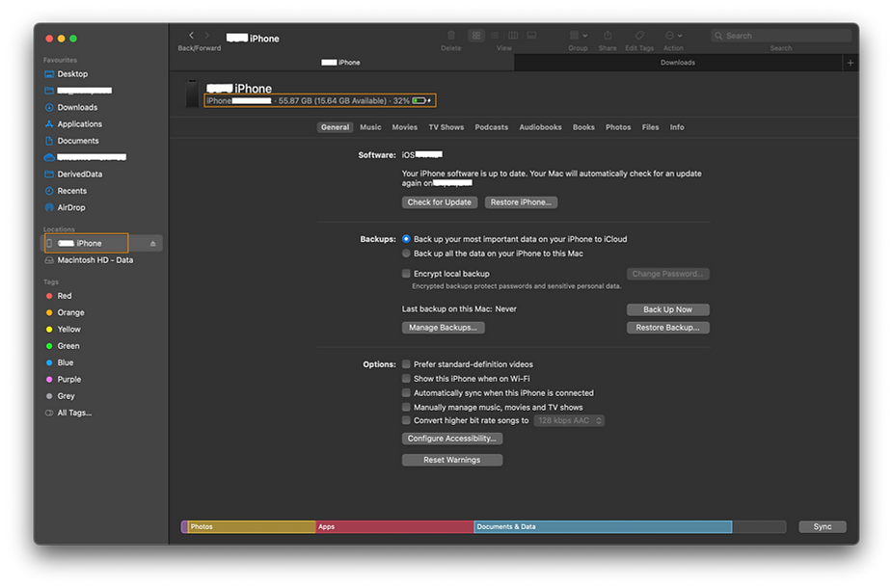This screenshot has width=892, height=588.
Task: Switch to list view in the toolbar
Action: [x=494, y=35]
